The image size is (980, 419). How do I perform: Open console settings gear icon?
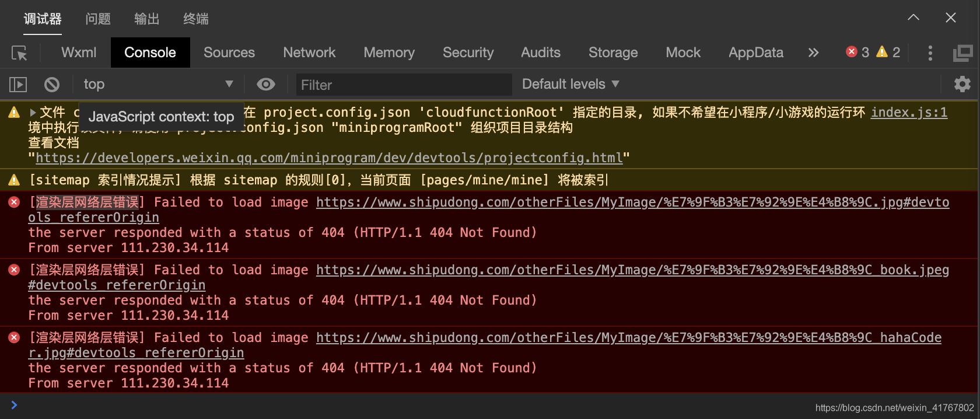[962, 85]
